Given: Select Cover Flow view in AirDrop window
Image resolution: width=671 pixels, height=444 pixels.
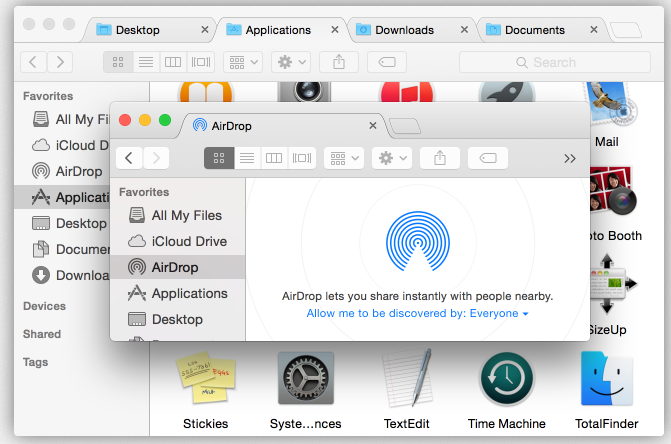Looking at the screenshot, I should point(302,158).
